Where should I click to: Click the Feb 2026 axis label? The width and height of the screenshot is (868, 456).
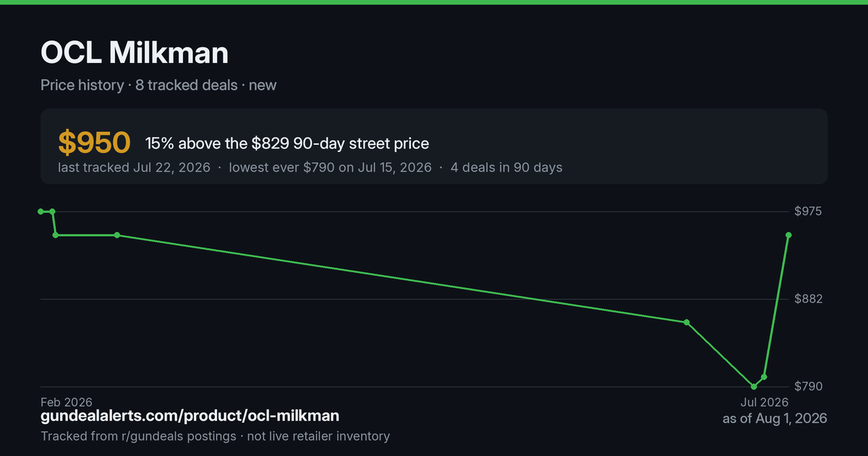click(67, 402)
